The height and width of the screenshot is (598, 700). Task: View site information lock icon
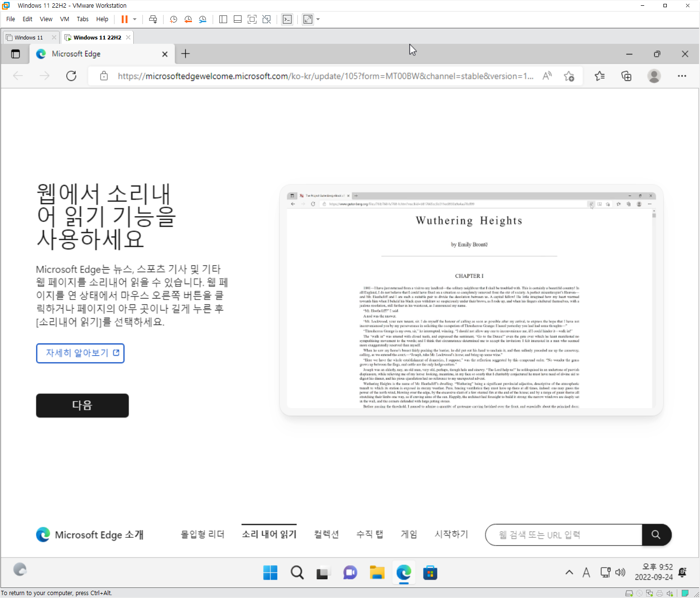pyautogui.click(x=104, y=76)
